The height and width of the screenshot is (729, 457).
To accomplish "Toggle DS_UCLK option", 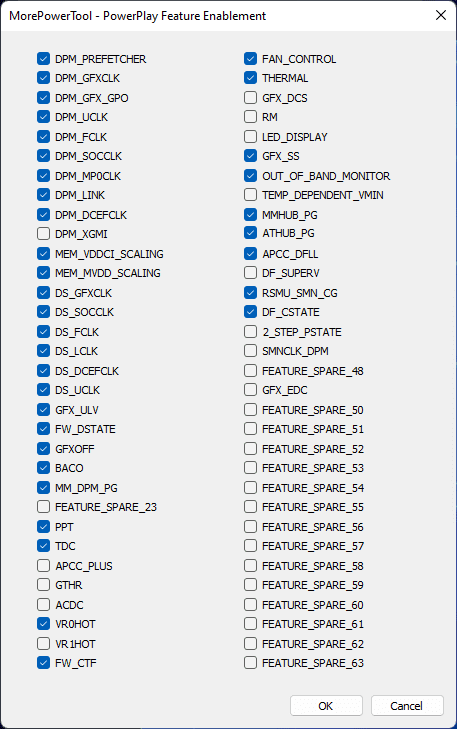I will click(x=43, y=390).
